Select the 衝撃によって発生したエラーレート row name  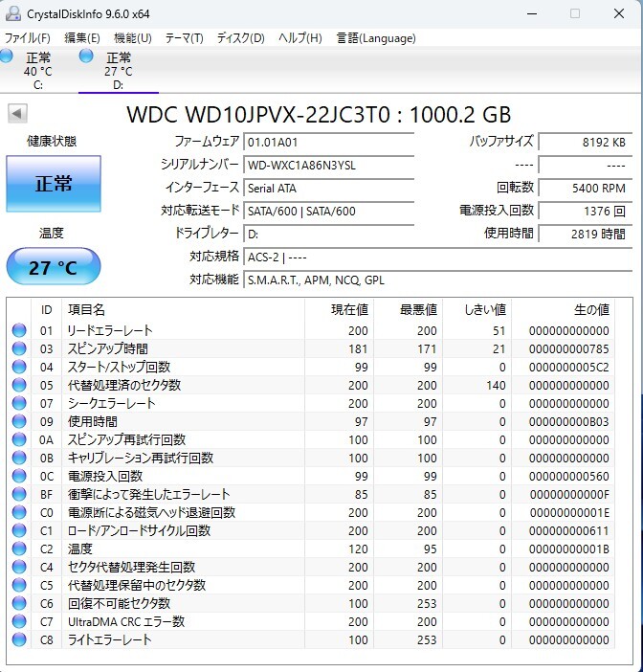click(148, 494)
